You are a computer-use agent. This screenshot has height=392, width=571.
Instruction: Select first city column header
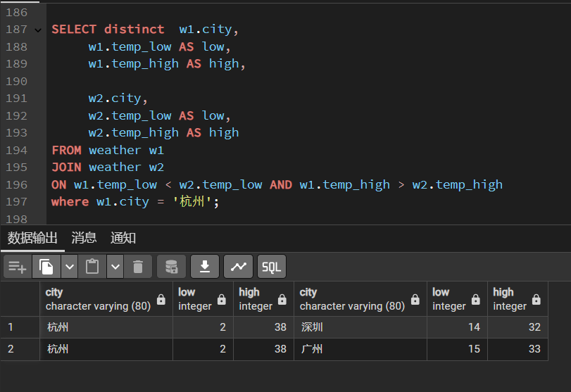coord(106,299)
